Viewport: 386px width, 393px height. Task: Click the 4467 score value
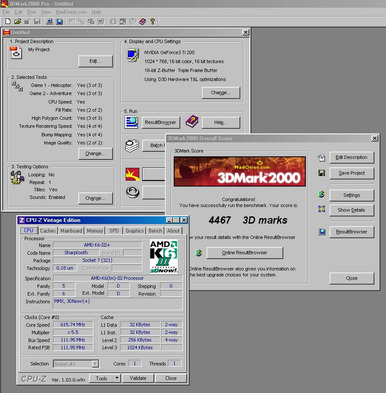(220, 220)
